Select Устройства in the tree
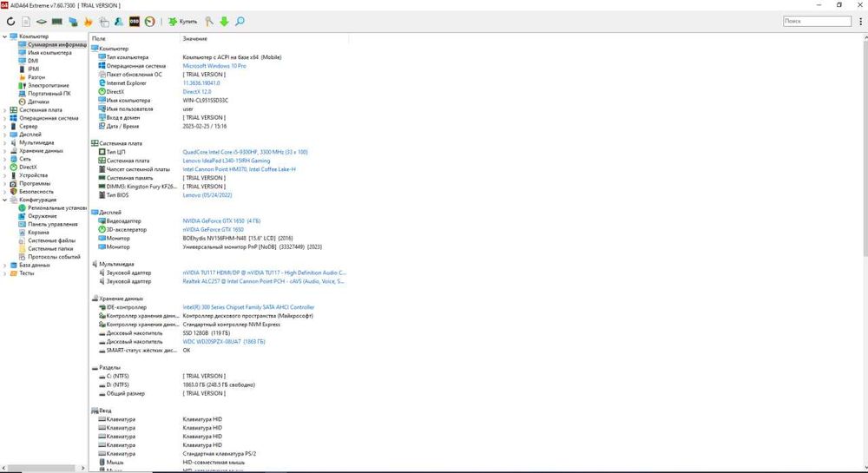Viewport: 868px width, 473px height. pos(33,175)
